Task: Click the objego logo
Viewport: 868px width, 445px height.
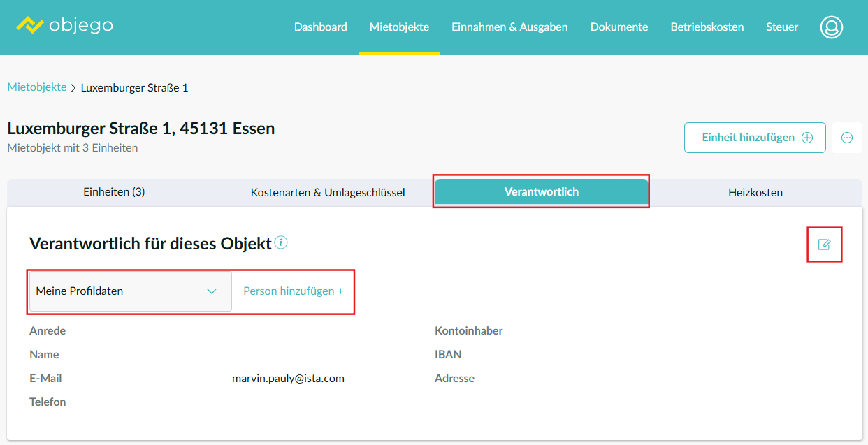Action: click(64, 26)
